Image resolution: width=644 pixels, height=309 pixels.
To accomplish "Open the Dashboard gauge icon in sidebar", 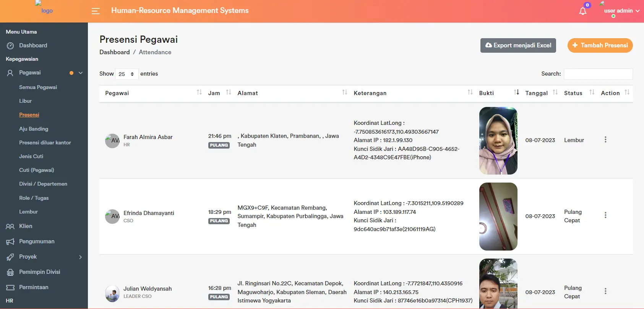I will (x=10, y=46).
